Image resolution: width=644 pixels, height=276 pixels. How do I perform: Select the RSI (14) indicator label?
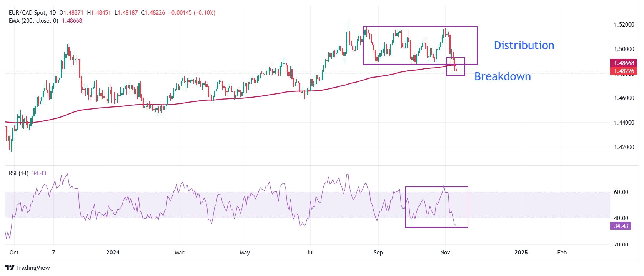pos(18,173)
